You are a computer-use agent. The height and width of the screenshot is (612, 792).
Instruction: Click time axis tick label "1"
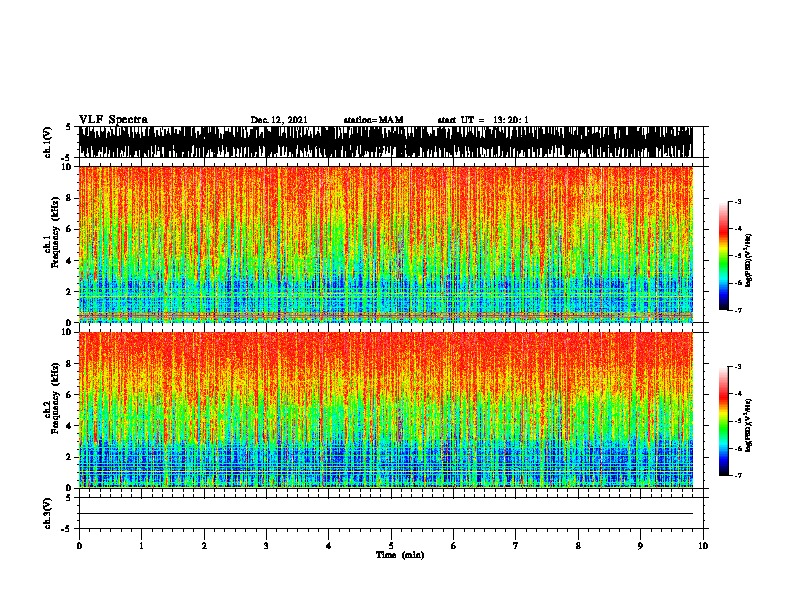[x=141, y=546]
